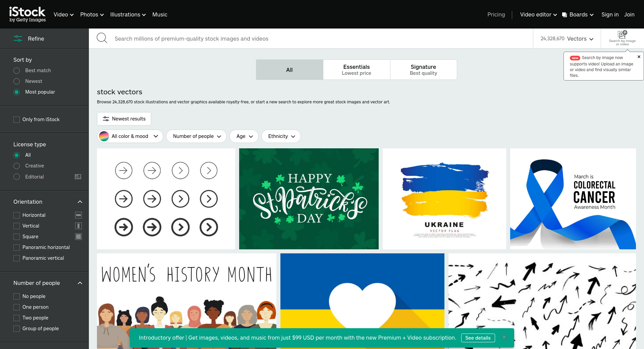Enable Only from iStock checkbox
This screenshot has width=644, height=349.
coord(16,119)
